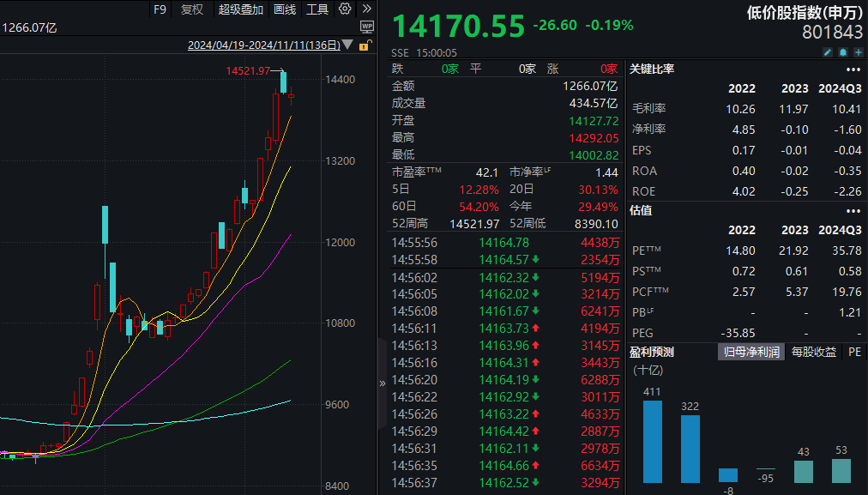
Task: Expand the date range dropdown triangle
Action: coord(347,45)
